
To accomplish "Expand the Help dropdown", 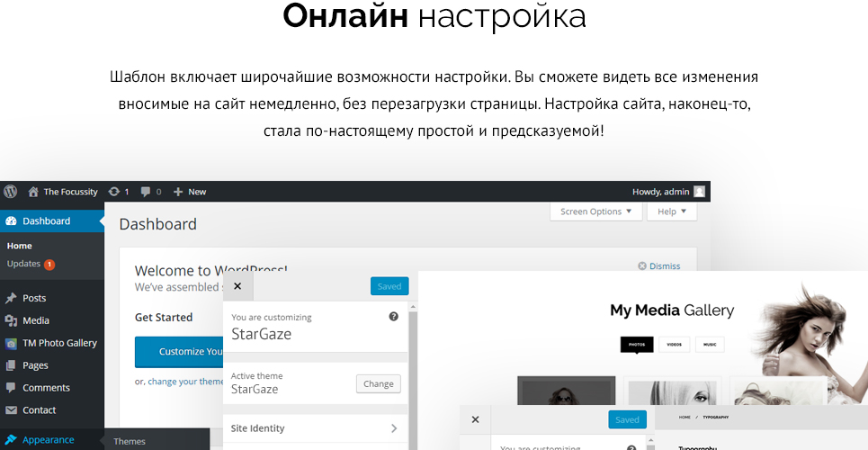I will click(672, 211).
